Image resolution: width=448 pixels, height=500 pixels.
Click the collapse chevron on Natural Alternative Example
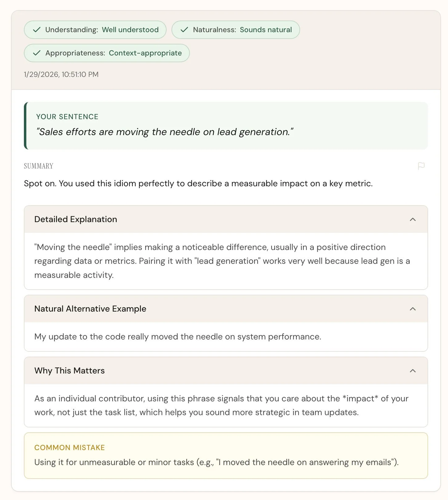coord(413,309)
